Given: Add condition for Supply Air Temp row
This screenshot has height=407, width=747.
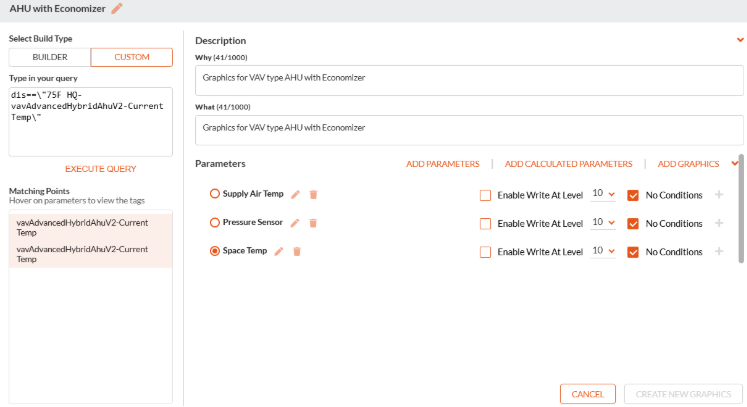Looking at the screenshot, I should pos(719,194).
